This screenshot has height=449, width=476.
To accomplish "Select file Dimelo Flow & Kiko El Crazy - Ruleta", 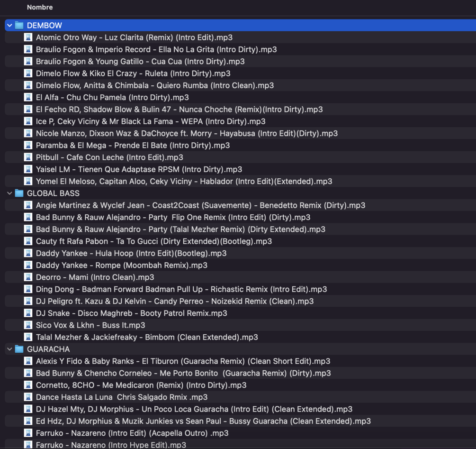I will click(133, 73).
